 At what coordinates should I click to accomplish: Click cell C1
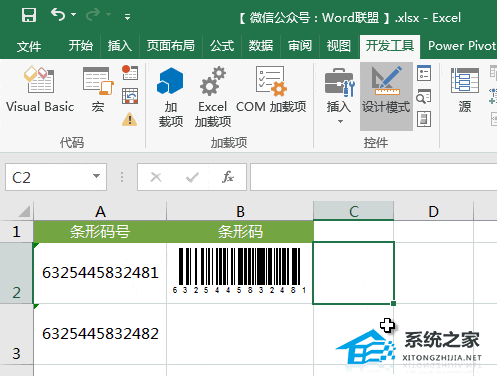(354, 232)
